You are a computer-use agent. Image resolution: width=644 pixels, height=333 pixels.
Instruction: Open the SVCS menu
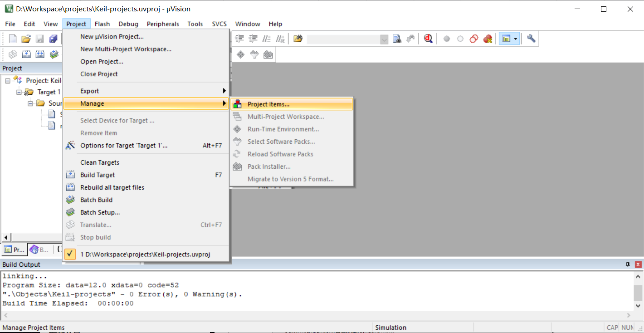click(x=220, y=24)
